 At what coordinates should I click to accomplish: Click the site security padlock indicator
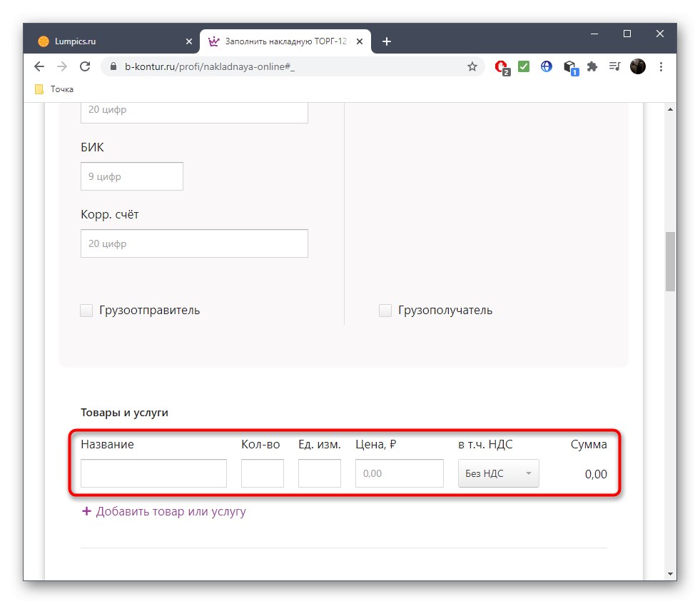[113, 66]
